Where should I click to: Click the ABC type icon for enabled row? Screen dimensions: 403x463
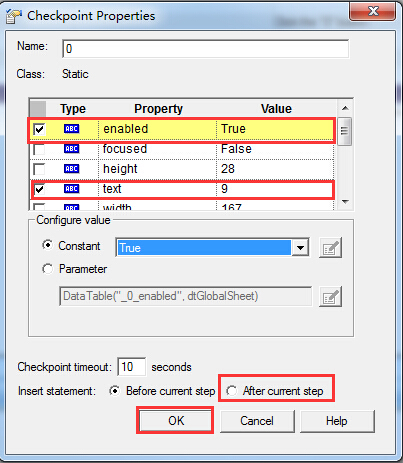(71, 129)
